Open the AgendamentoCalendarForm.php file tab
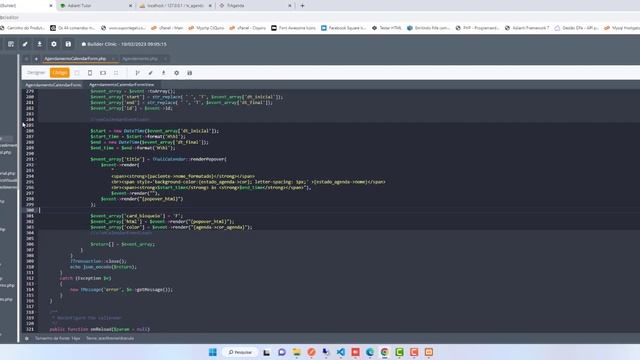The image size is (640, 360). pyautogui.click(x=75, y=59)
